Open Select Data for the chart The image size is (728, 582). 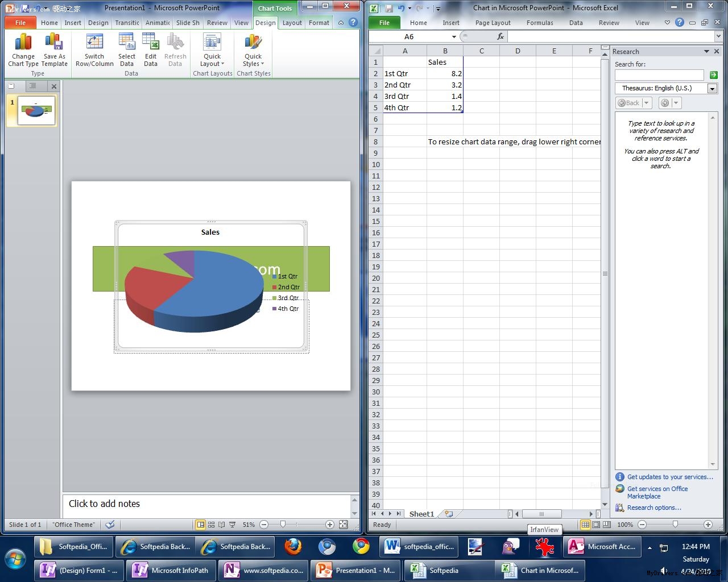point(127,50)
